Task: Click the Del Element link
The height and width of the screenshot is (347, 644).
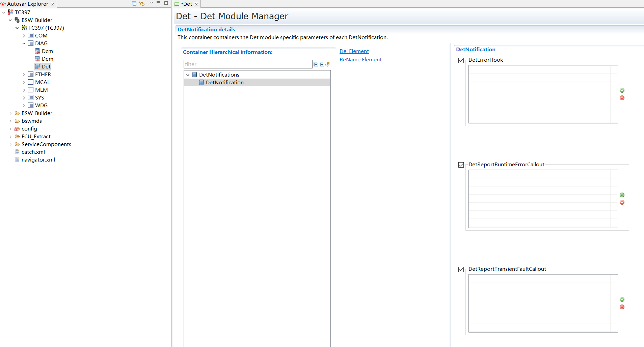Action: [354, 51]
